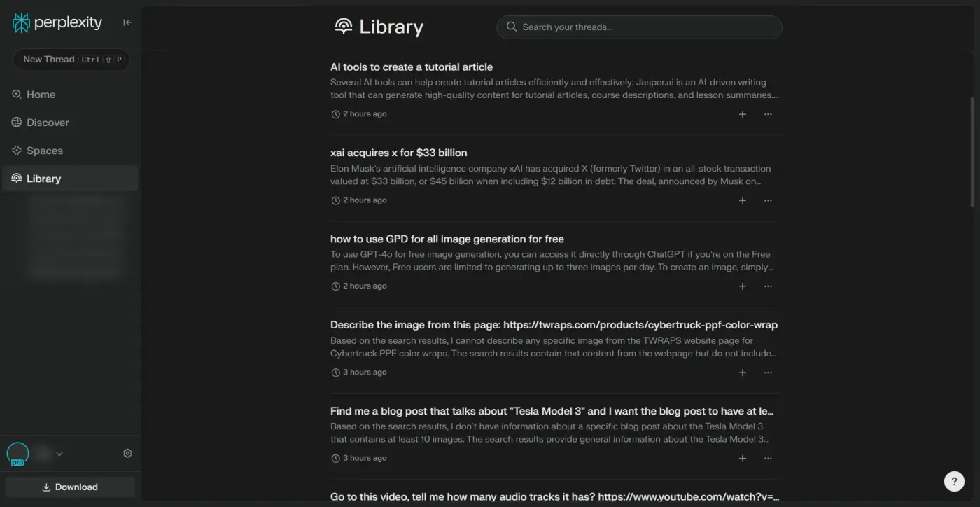Viewport: 980px width, 507px height.
Task: Click plus icon on Tesla Model 3 thread
Action: pos(743,459)
